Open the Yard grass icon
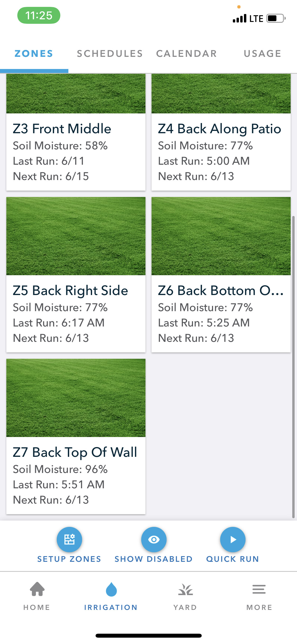Viewport: 297px width, 644px height. coord(185,590)
